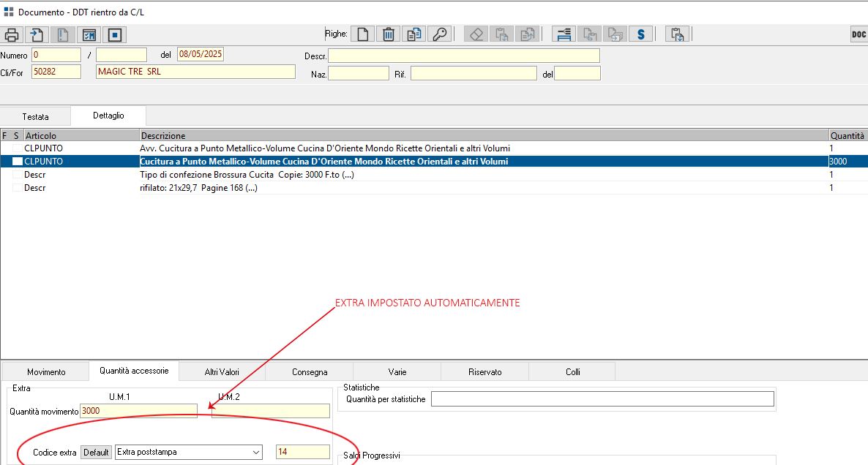Switch to the Consegna tab
This screenshot has width=868, height=465.
click(x=310, y=372)
